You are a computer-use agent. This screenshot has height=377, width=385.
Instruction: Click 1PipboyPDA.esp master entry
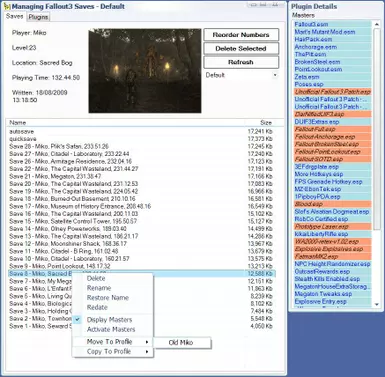point(332,197)
